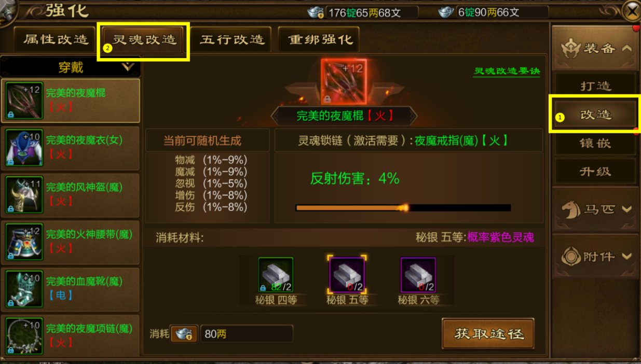The width and height of the screenshot is (641, 364).
Task: Switch to the 五行改造 tab
Action: click(231, 40)
